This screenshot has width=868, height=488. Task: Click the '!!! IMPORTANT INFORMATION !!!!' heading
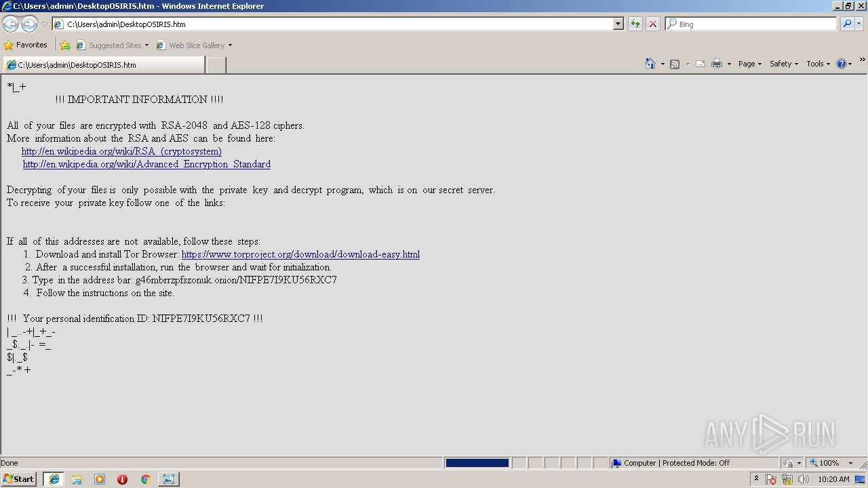(139, 100)
